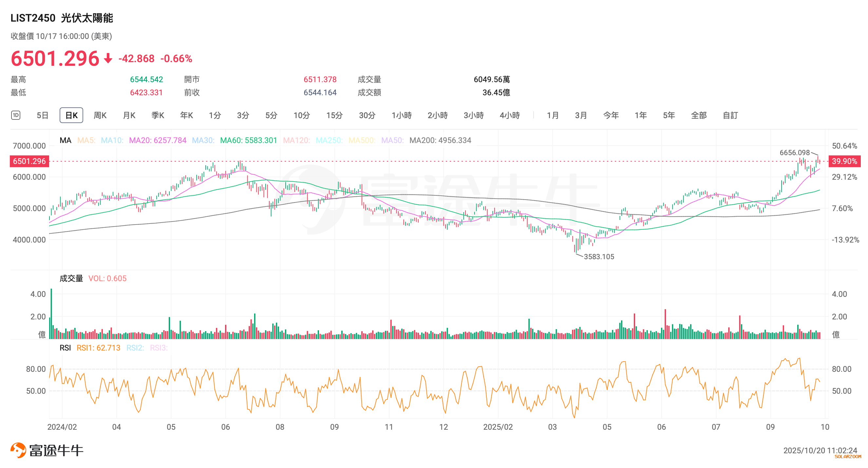Choose the 3月 time range
Image resolution: width=868 pixels, height=468 pixels.
580,116
